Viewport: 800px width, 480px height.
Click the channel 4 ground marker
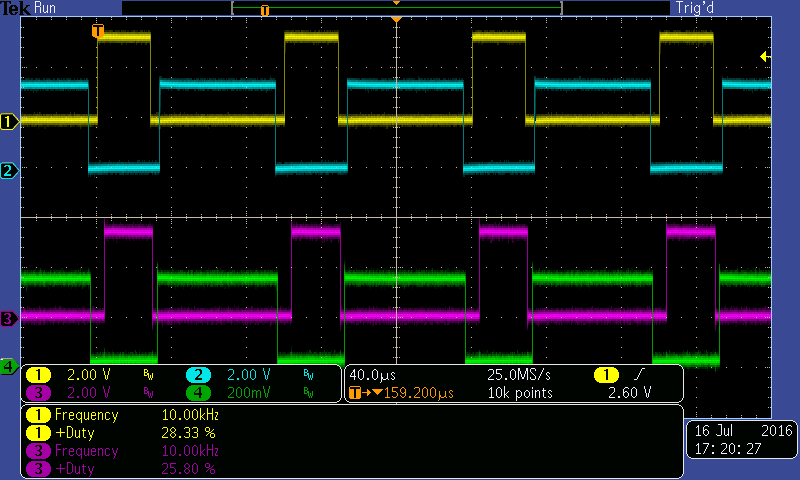coord(9,366)
